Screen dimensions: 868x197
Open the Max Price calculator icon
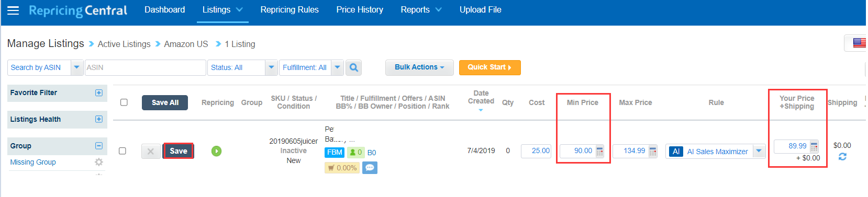coord(653,152)
